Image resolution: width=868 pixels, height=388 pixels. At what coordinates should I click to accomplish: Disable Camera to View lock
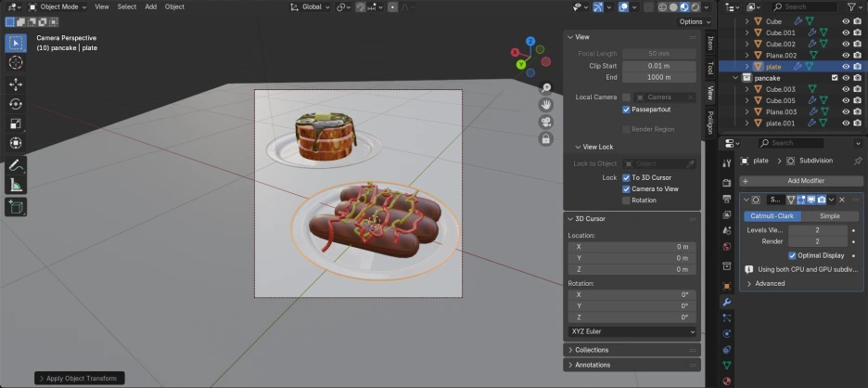pos(626,188)
